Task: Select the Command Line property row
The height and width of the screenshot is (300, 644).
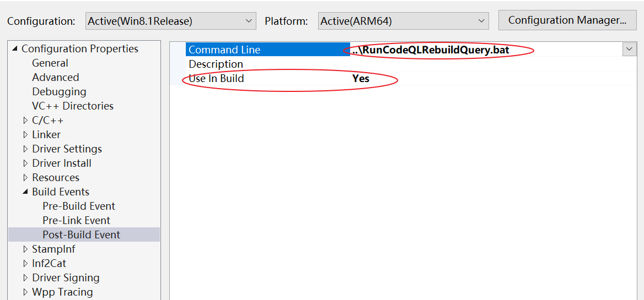Action: click(x=268, y=50)
